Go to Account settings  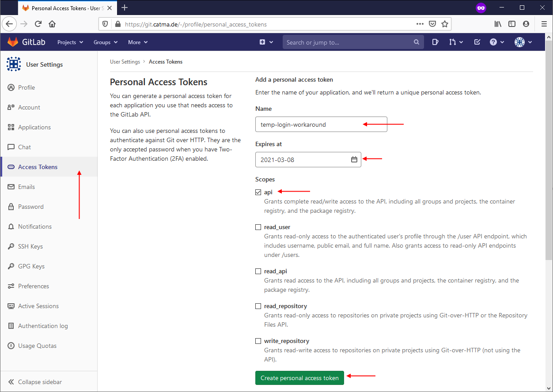coord(49,107)
